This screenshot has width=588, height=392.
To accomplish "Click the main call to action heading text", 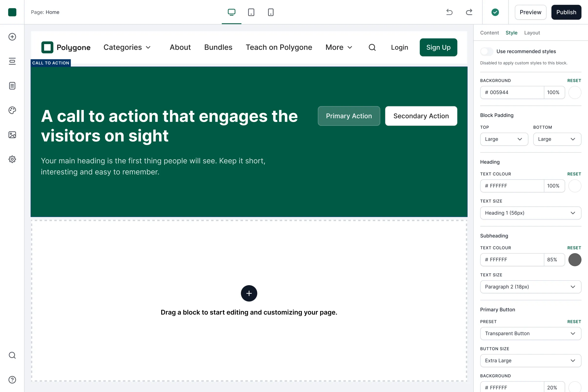I will pos(169,126).
